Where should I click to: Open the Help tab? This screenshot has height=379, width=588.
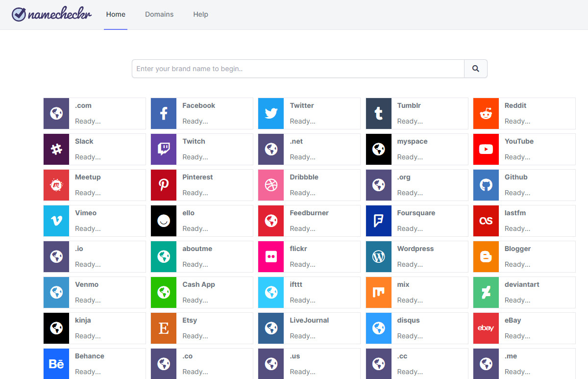point(200,14)
